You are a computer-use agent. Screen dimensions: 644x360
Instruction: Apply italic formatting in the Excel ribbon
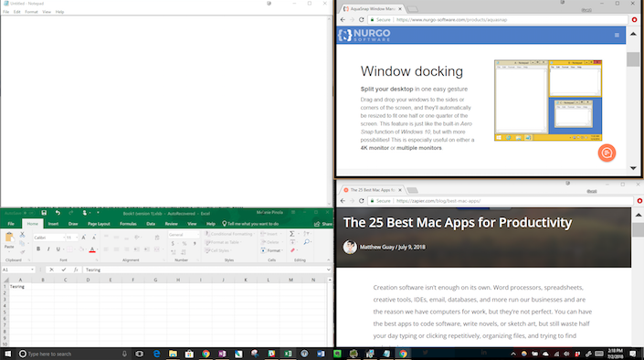[48, 249]
